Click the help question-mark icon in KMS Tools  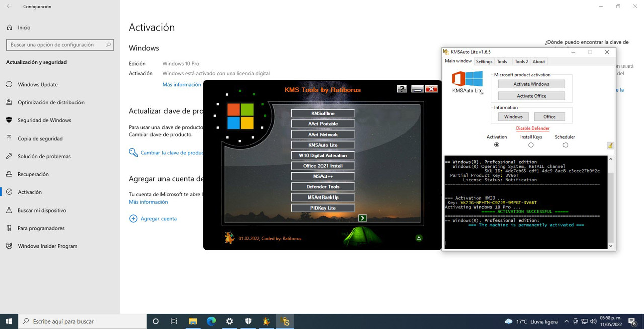[x=401, y=89]
